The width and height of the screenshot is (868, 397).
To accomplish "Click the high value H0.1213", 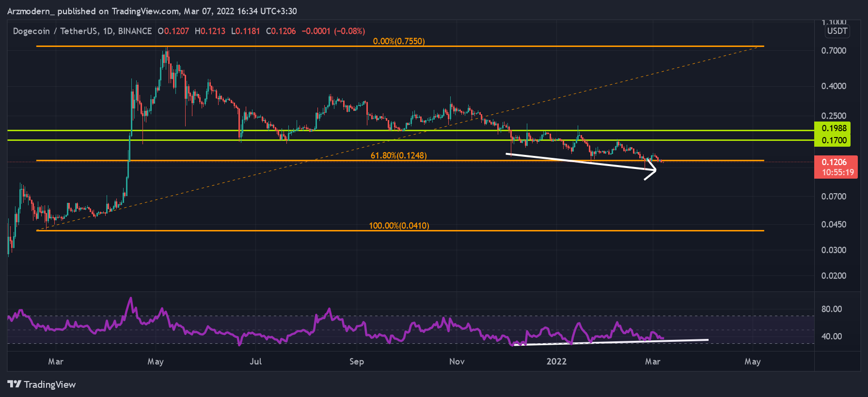I will pyautogui.click(x=210, y=31).
